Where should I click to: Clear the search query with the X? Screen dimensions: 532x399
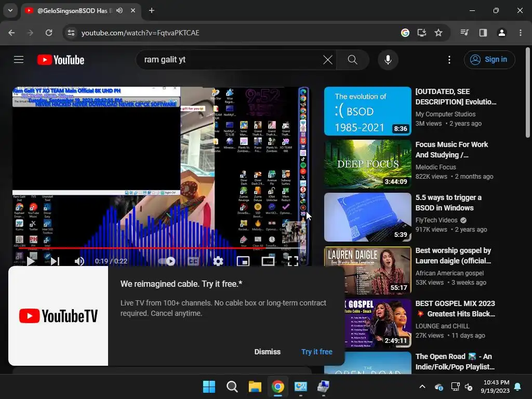pyautogui.click(x=328, y=60)
